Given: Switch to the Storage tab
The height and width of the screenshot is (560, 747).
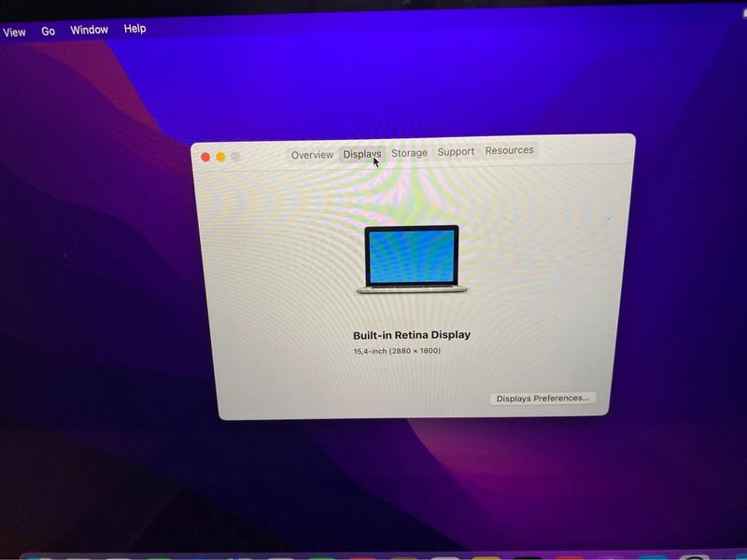Looking at the screenshot, I should (x=409, y=153).
